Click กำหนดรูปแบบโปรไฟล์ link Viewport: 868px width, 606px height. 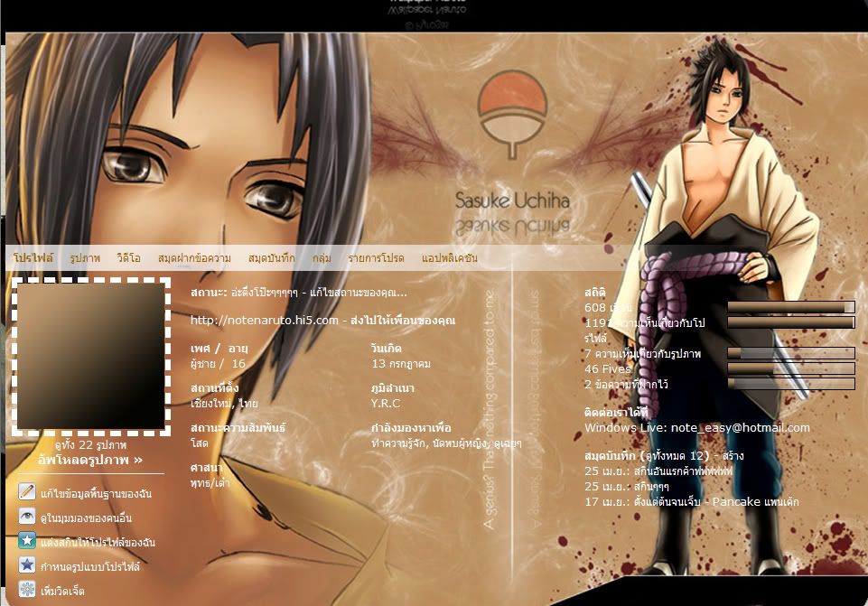point(90,566)
